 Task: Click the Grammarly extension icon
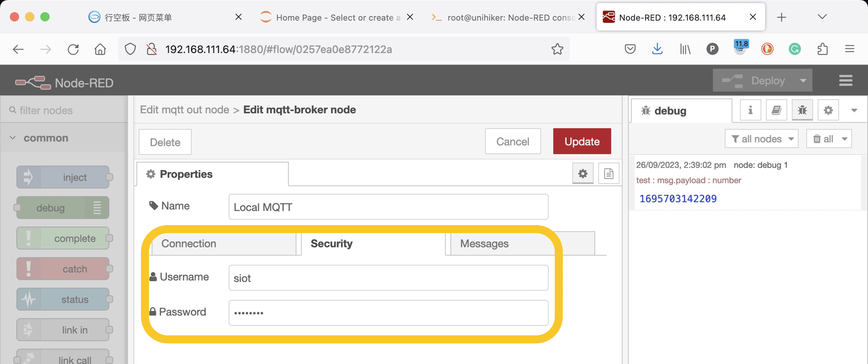click(x=795, y=49)
